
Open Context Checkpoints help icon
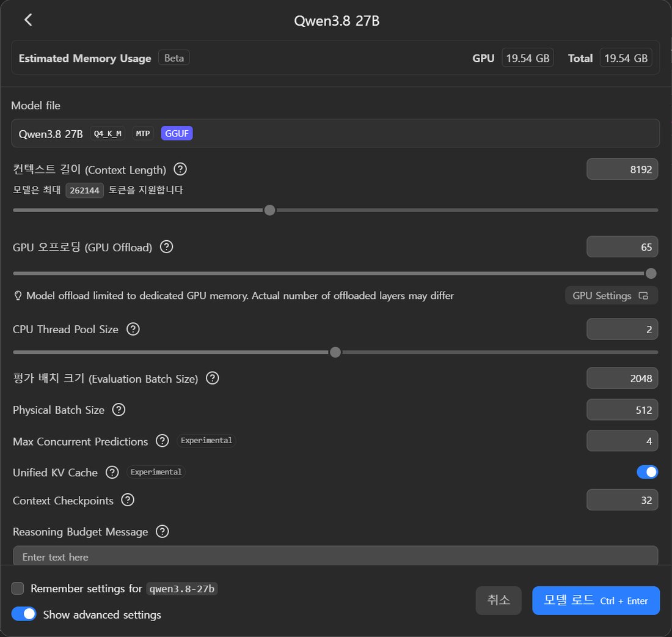[128, 499]
